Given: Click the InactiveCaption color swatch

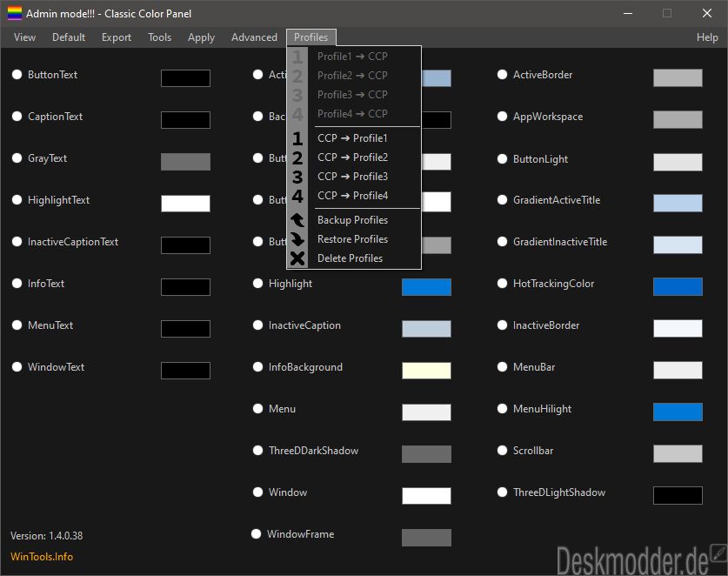Looking at the screenshot, I should pos(426,329).
